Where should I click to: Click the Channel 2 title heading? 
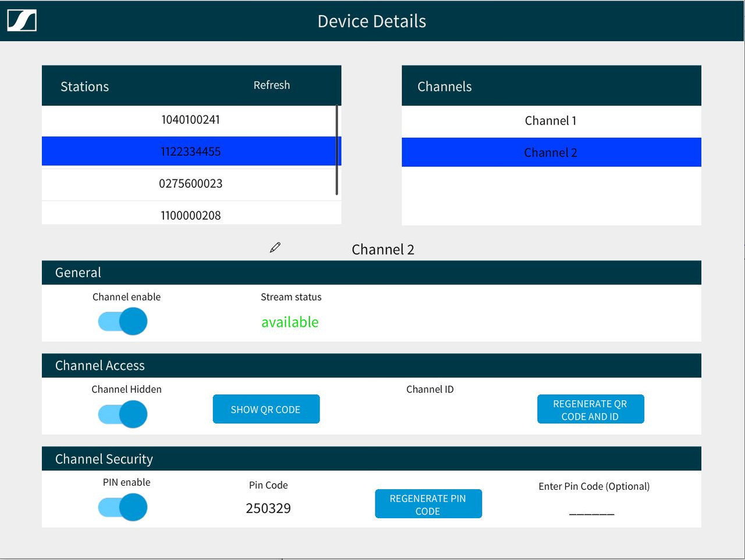pyautogui.click(x=383, y=249)
